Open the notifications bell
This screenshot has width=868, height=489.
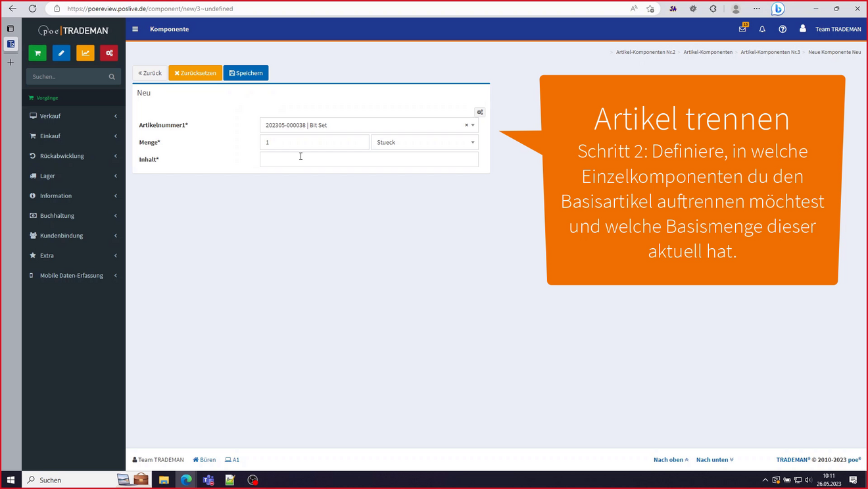coord(762,29)
